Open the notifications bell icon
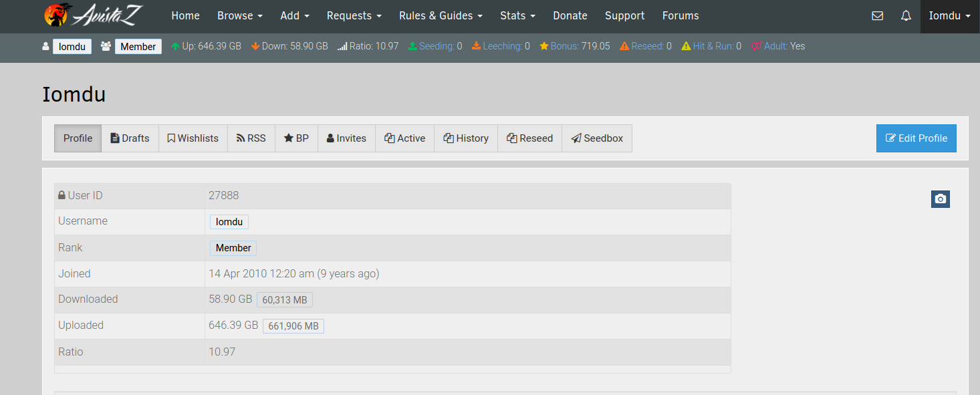This screenshot has height=395, width=980. pos(906,16)
